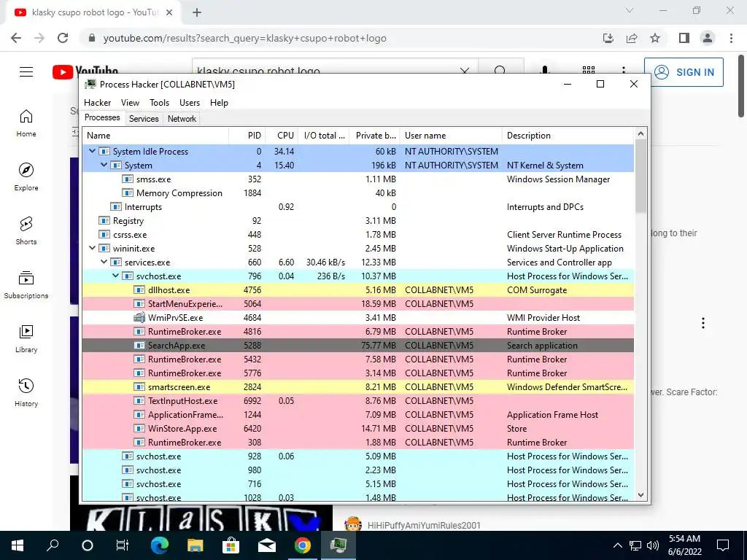Go to YouTube Home in sidebar

tap(26, 122)
